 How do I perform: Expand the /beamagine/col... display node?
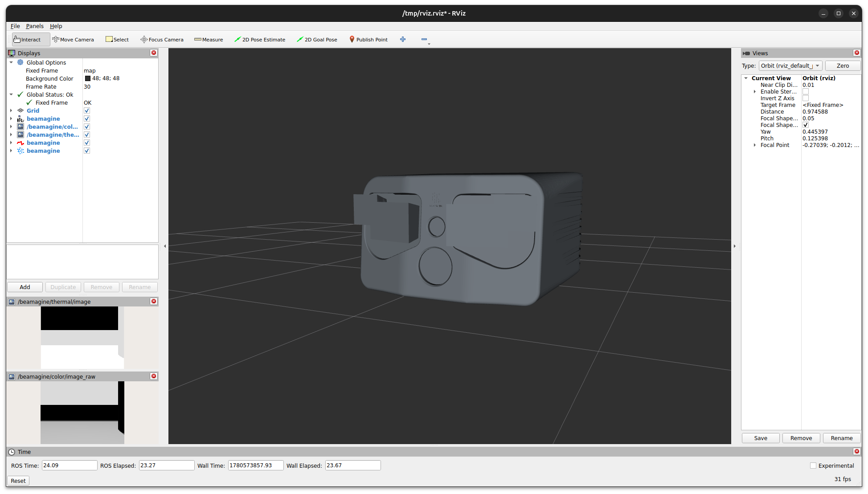pyautogui.click(x=11, y=127)
